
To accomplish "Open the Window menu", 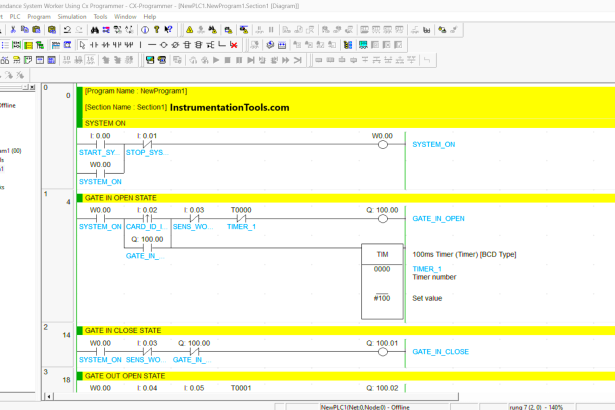I will (125, 17).
